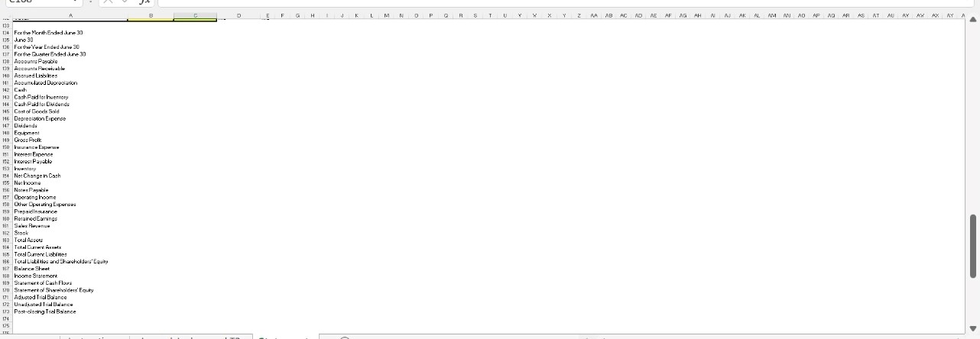Select 'Statement of Shareholders' Equity' cell

click(x=70, y=289)
